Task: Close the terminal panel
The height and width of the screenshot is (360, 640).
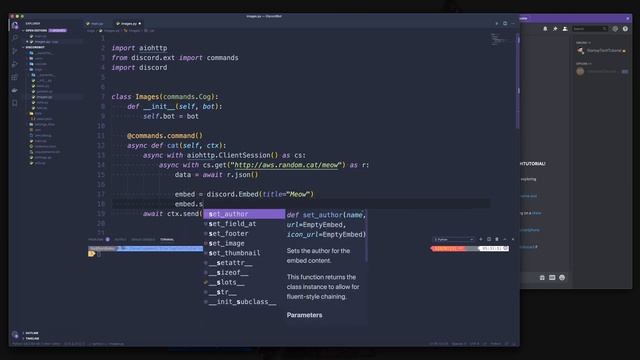Action: [513, 239]
